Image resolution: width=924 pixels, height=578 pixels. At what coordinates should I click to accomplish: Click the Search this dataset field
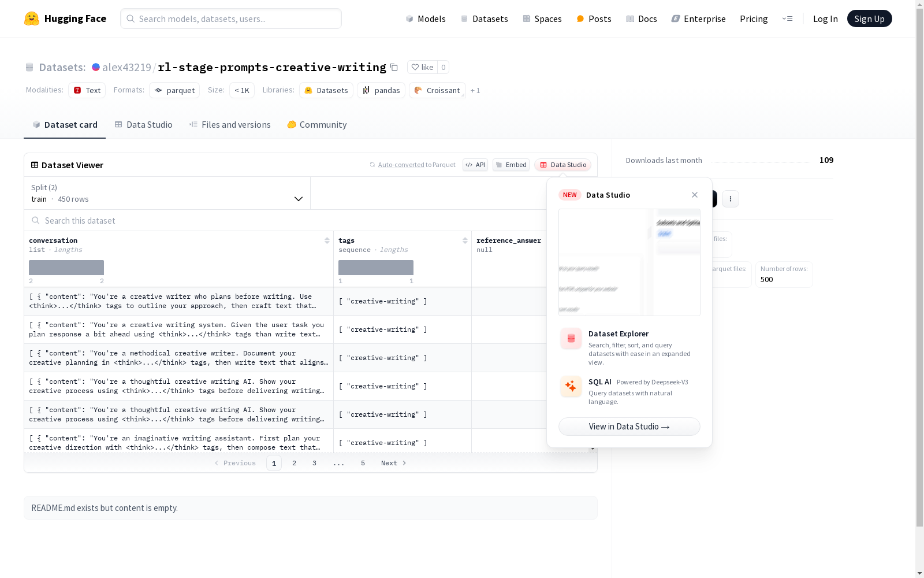coord(285,220)
